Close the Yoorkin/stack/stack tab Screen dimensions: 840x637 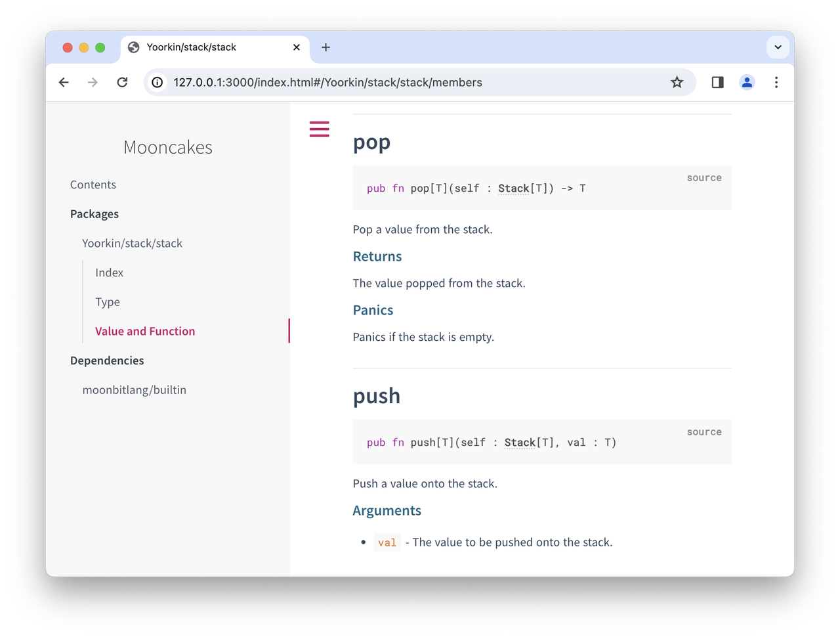[297, 47]
